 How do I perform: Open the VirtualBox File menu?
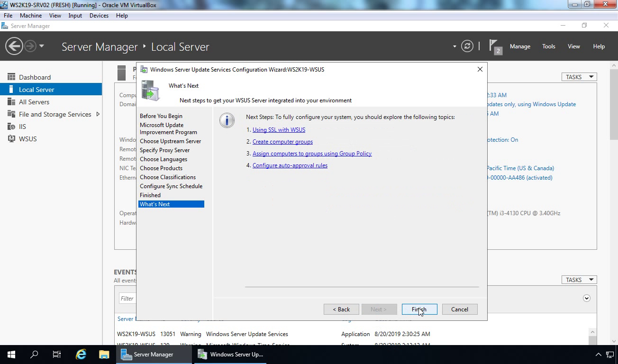pos(8,16)
